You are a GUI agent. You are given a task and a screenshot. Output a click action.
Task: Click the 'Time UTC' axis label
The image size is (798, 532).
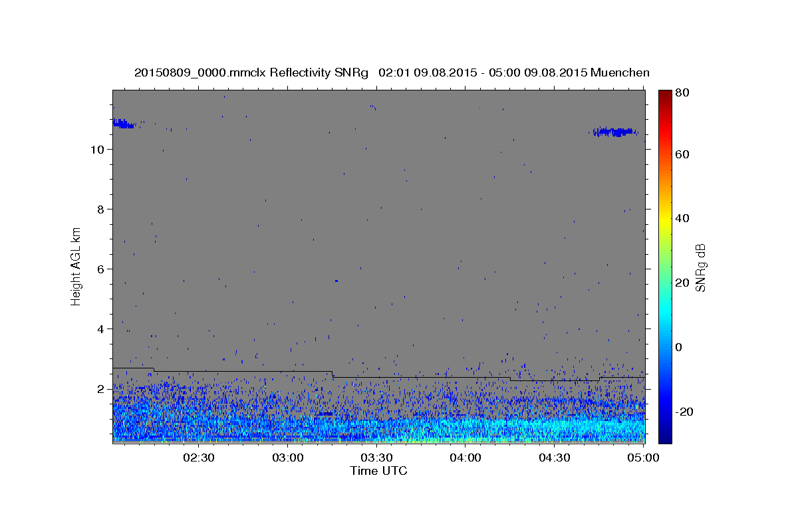coord(378,471)
